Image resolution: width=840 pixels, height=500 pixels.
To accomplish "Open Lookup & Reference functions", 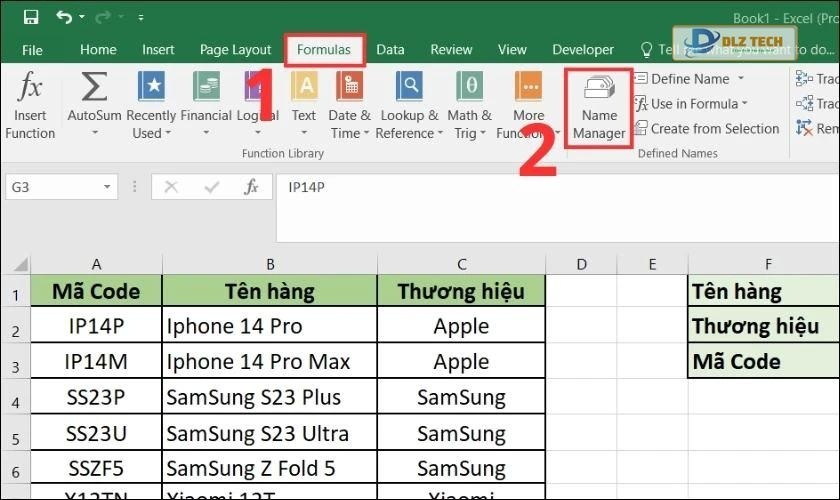I will [x=408, y=90].
